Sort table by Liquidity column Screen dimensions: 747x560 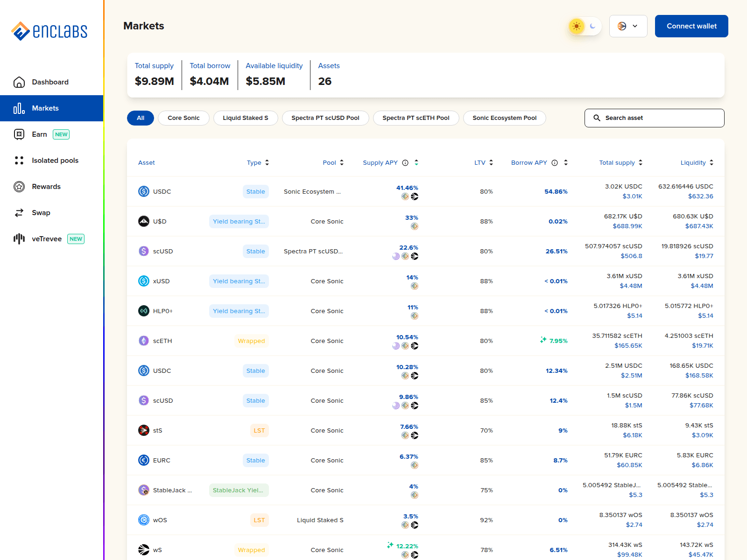tap(697, 163)
